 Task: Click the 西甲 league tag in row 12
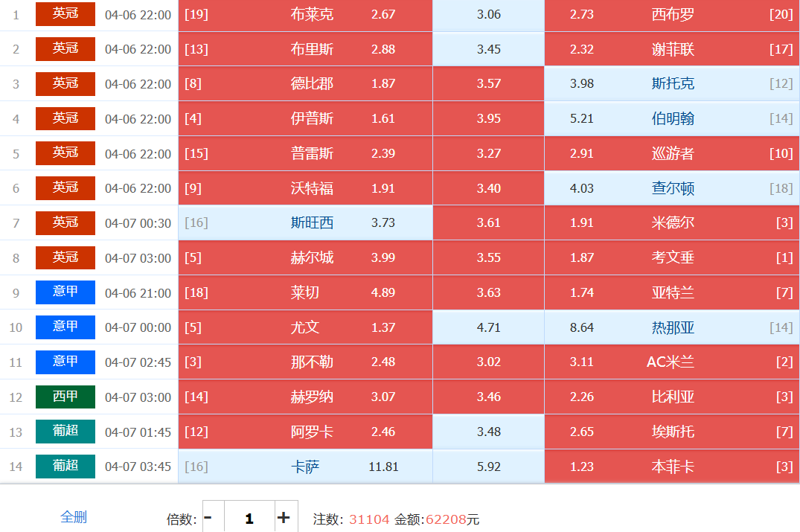(65, 397)
